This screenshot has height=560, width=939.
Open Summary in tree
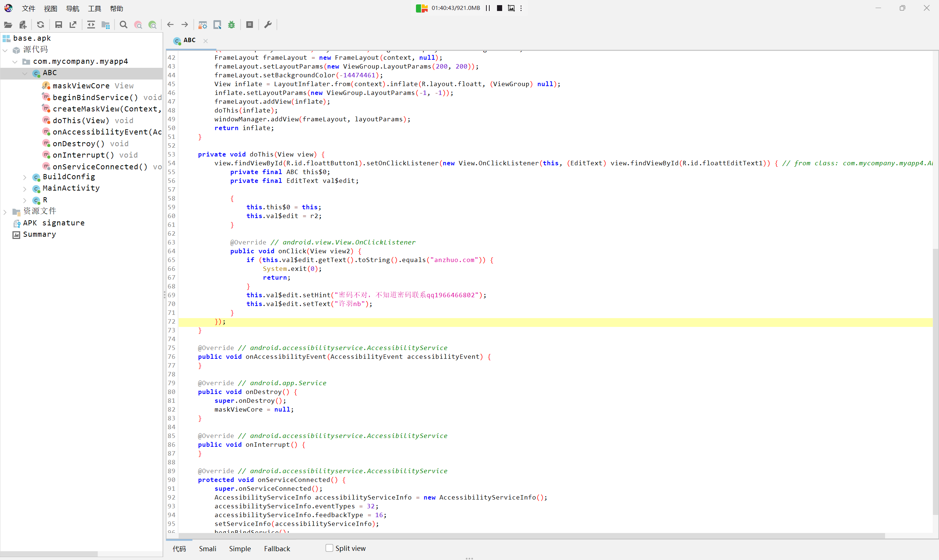tap(34, 234)
